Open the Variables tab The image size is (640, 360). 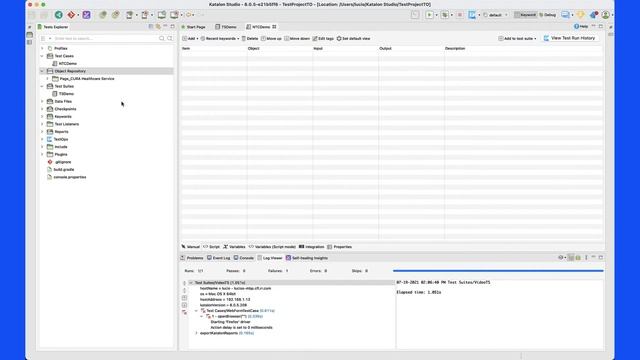point(234,247)
